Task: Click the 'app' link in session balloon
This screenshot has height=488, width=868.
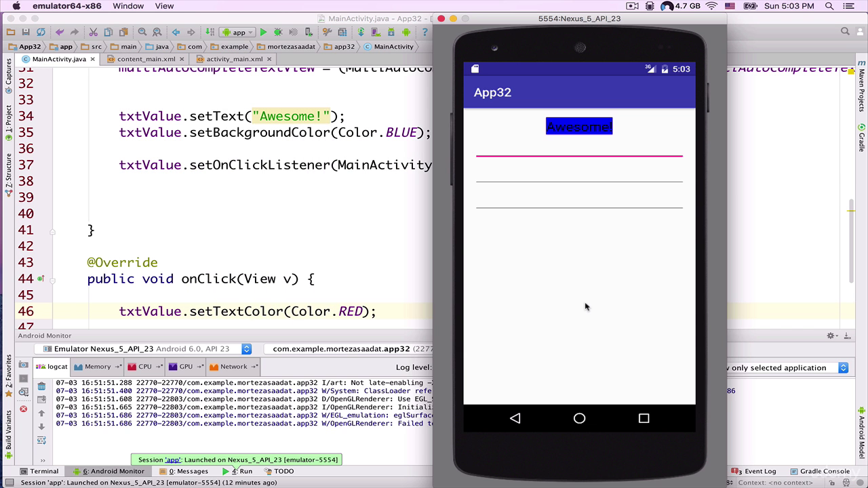Action: pos(172,460)
